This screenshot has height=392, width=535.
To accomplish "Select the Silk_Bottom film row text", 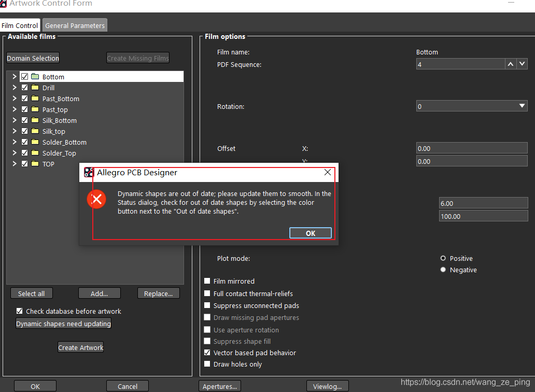I will 60,120.
